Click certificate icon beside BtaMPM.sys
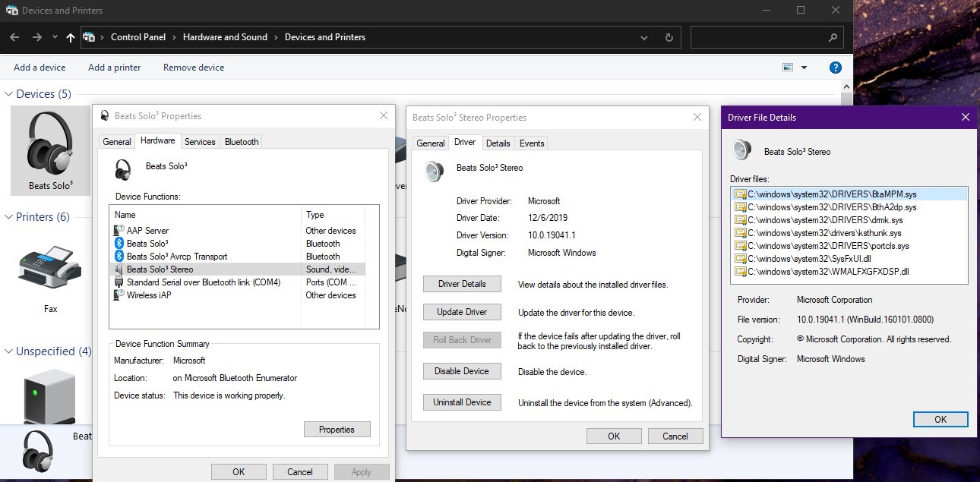The width and height of the screenshot is (980, 482). point(741,194)
